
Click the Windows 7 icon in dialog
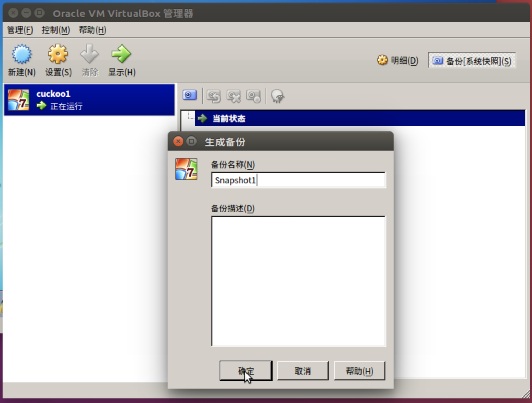coord(186,169)
